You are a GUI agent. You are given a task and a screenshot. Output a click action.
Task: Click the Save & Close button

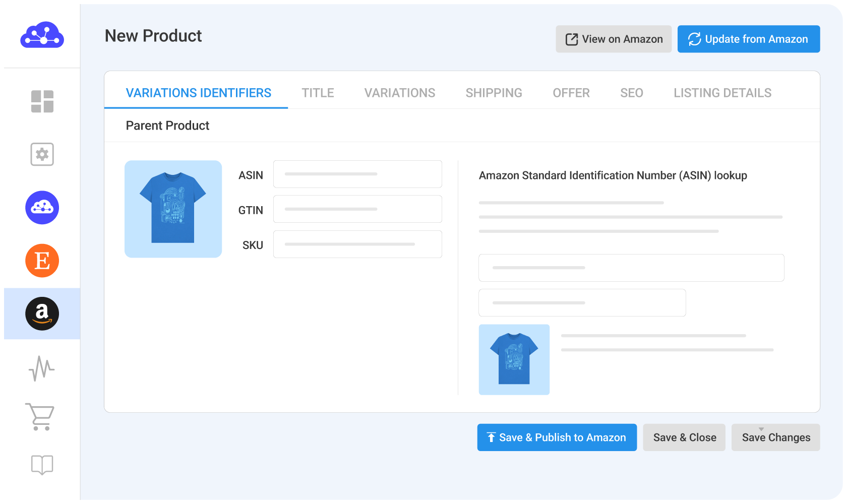click(684, 437)
